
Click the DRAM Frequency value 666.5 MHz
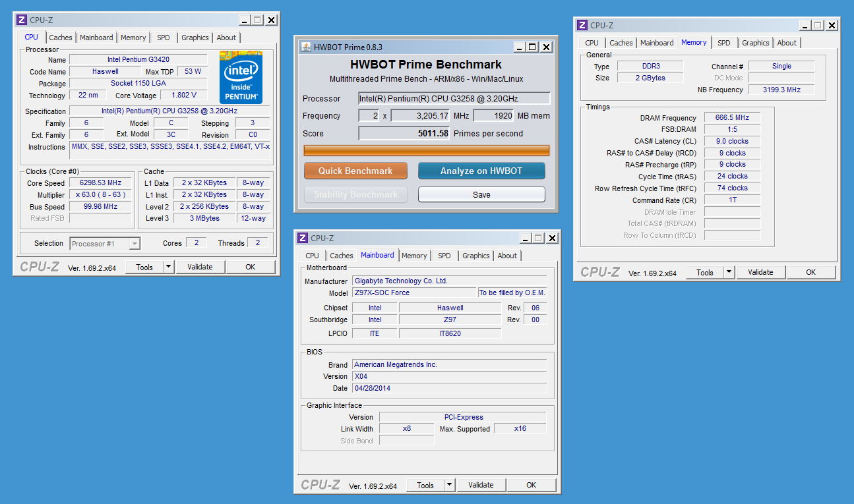[x=732, y=118]
